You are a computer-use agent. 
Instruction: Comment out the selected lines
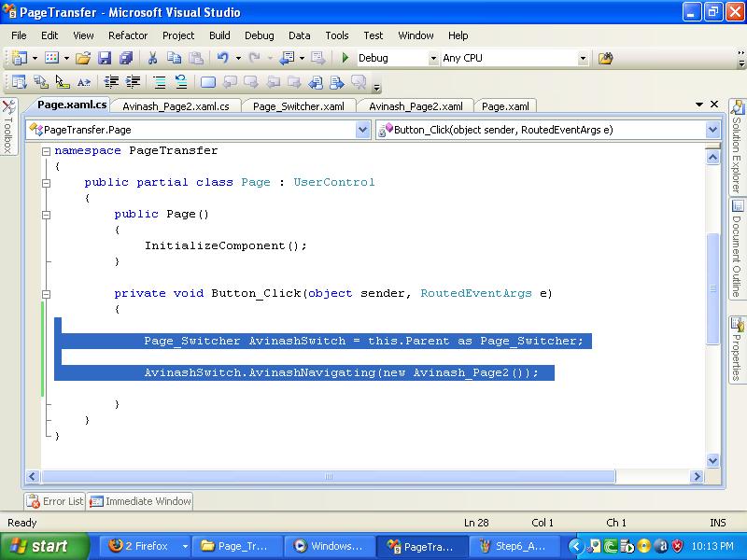pos(160,82)
